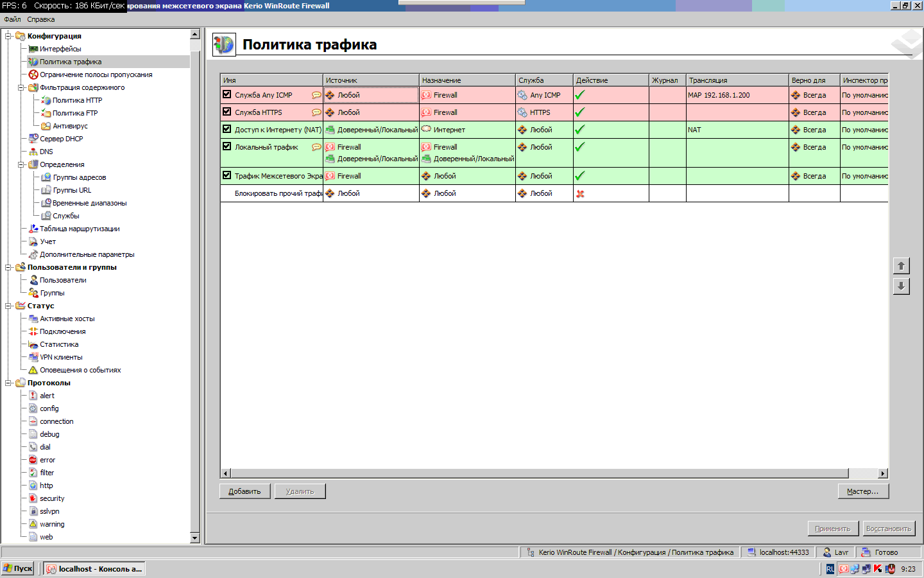The image size is (924, 578).
Task: Click the Назначение column header
Action: (467, 80)
